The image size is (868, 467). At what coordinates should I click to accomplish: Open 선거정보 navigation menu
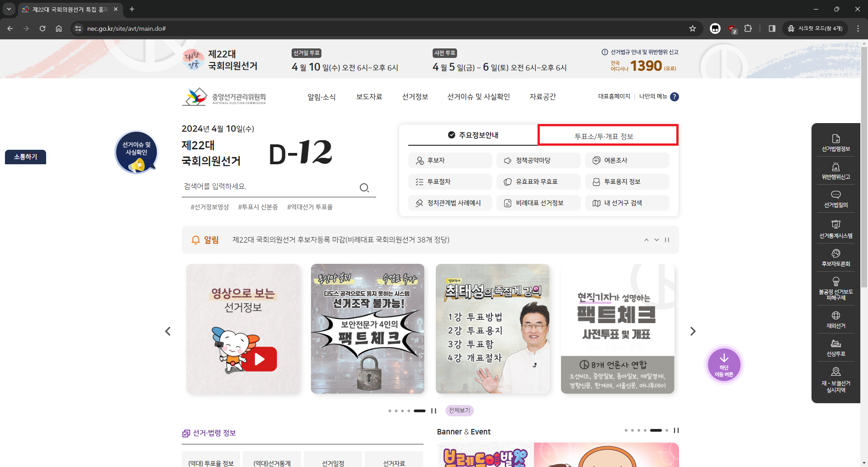[x=415, y=97]
